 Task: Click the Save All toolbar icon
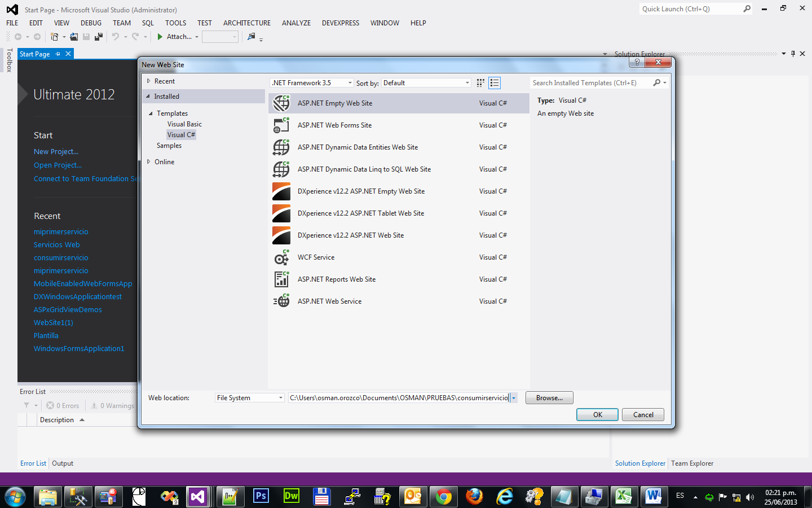click(x=99, y=37)
